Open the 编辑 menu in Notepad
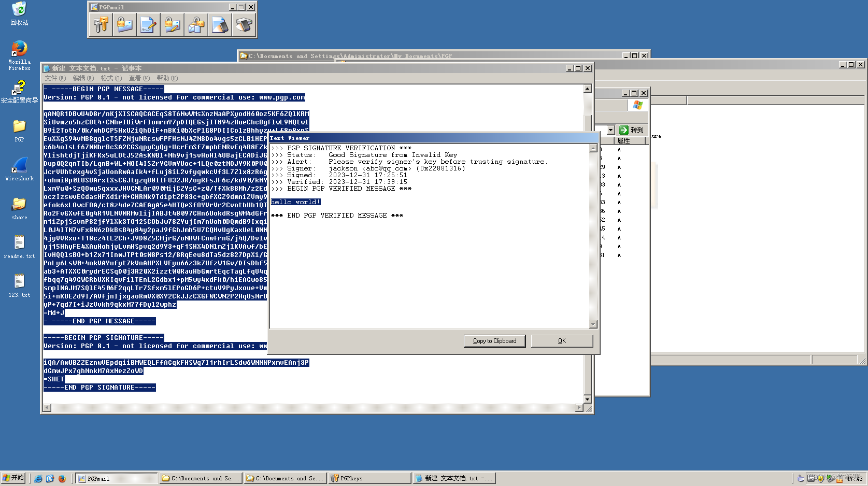Screen dimensions: 868x486 pos(83,78)
